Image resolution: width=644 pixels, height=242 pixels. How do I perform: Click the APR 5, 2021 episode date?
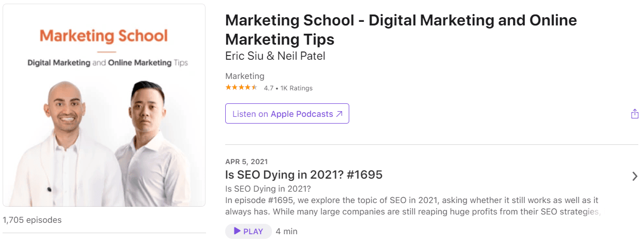(x=246, y=162)
